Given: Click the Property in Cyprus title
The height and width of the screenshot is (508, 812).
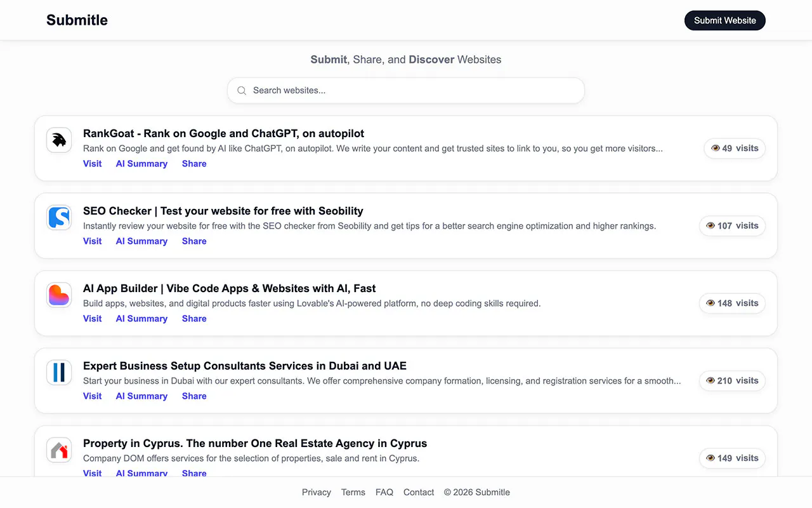Looking at the screenshot, I should [x=255, y=443].
